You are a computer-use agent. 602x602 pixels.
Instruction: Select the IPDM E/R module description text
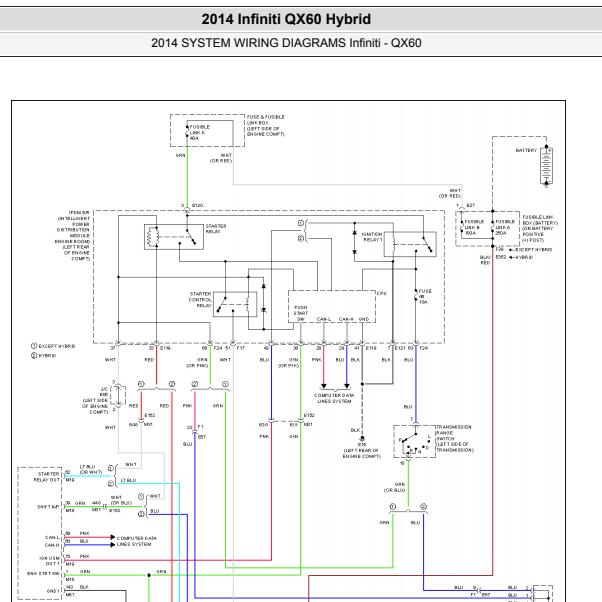[x=73, y=235]
